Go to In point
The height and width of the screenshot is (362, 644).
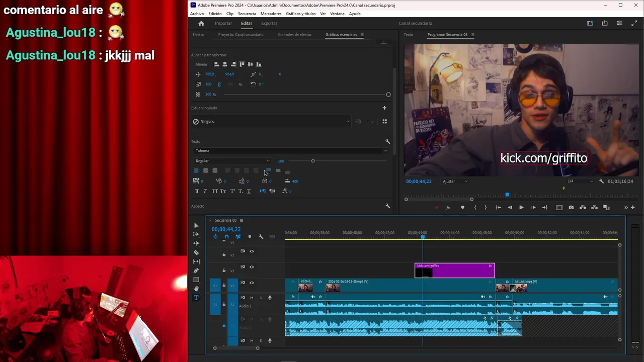point(498,208)
